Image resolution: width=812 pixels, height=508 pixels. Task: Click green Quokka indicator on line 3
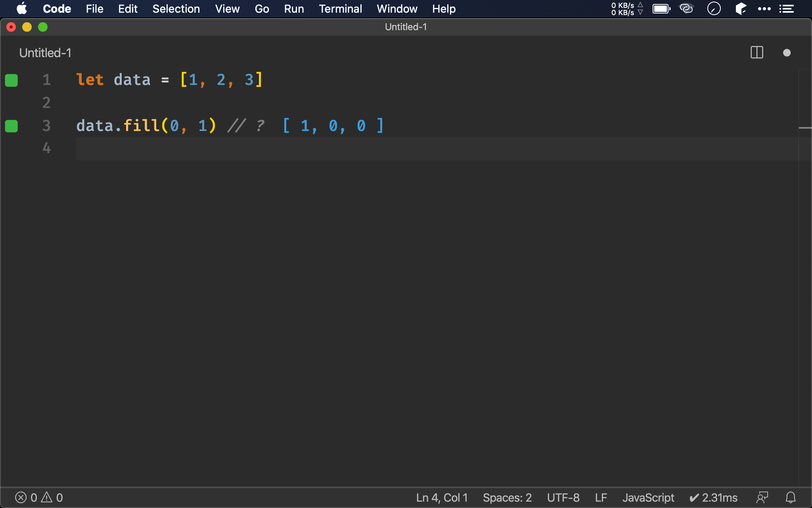11,126
